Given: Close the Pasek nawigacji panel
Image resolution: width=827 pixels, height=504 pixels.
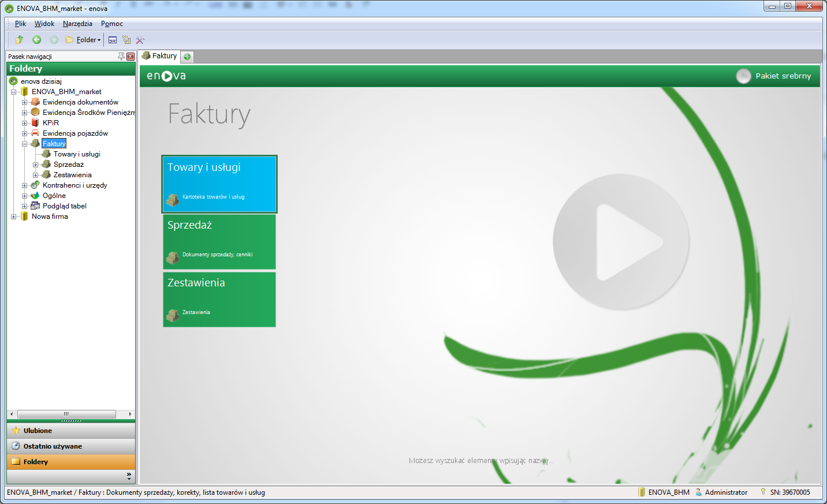Looking at the screenshot, I should [131, 57].
